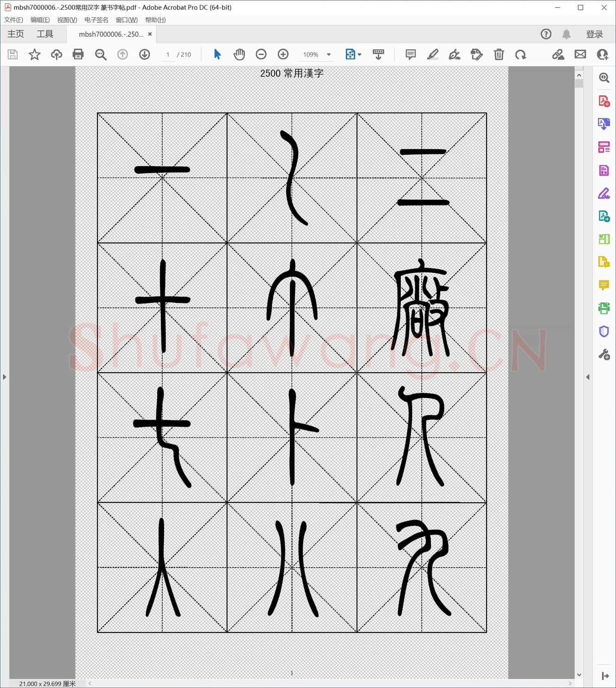Click the vertical scrollbar down arrow
This screenshot has width=616, height=688.
(579, 674)
